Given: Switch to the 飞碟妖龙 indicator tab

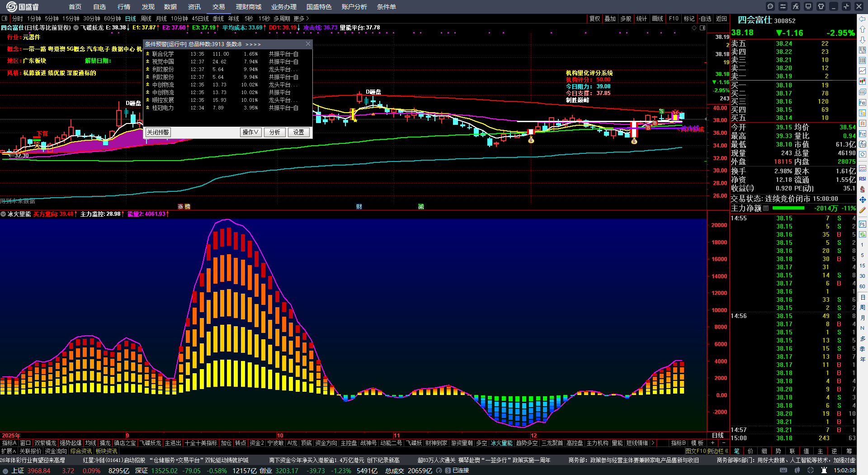Looking at the screenshot, I should coord(150,443).
